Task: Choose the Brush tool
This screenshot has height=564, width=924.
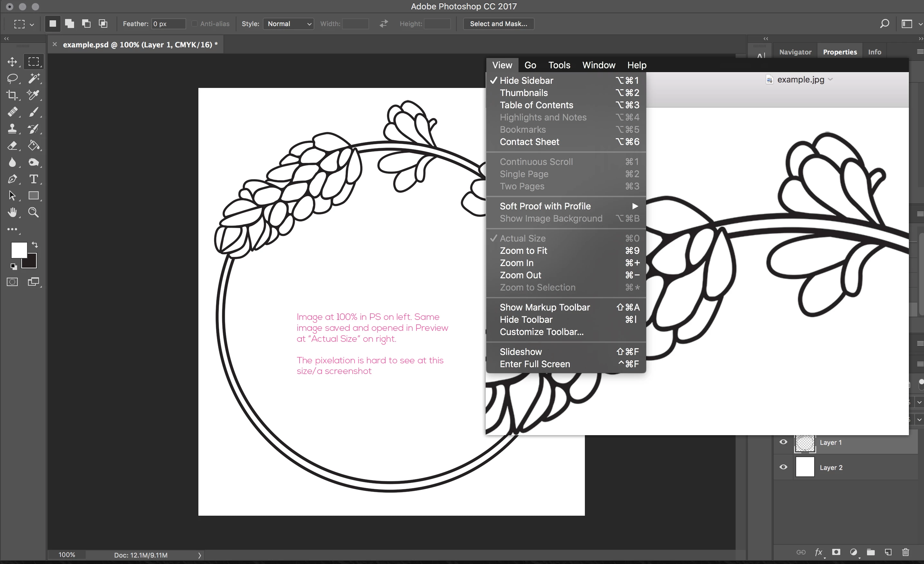Action: (x=34, y=112)
